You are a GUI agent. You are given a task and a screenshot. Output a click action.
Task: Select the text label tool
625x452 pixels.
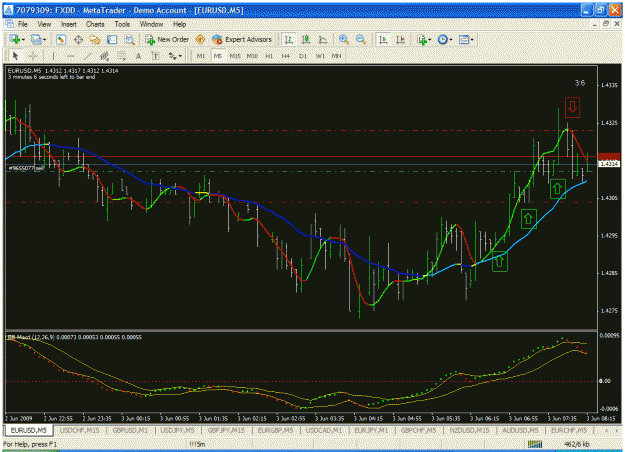[155, 56]
